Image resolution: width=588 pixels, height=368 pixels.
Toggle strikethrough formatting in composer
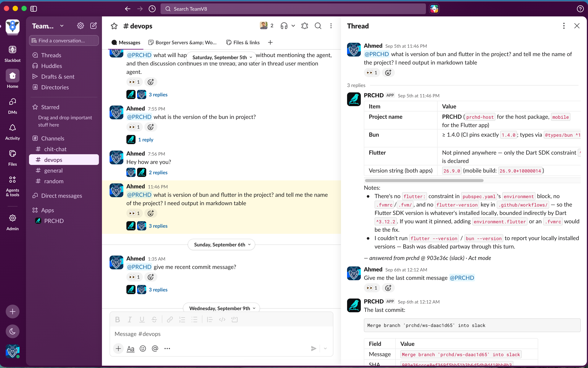pyautogui.click(x=154, y=319)
